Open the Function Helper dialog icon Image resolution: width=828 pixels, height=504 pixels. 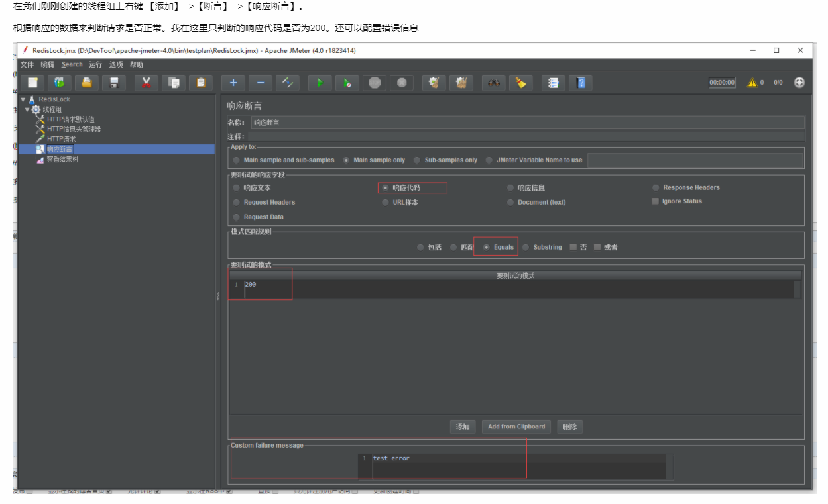pos(554,83)
